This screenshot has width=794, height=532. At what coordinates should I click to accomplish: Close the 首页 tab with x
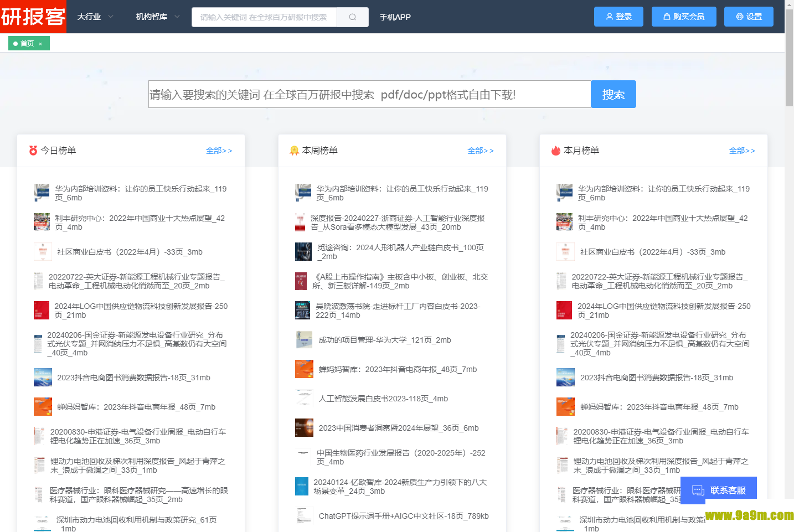click(x=40, y=44)
